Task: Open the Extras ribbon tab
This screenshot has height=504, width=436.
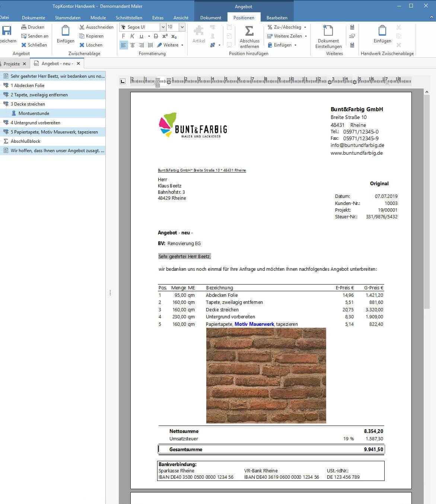Action: tap(158, 17)
